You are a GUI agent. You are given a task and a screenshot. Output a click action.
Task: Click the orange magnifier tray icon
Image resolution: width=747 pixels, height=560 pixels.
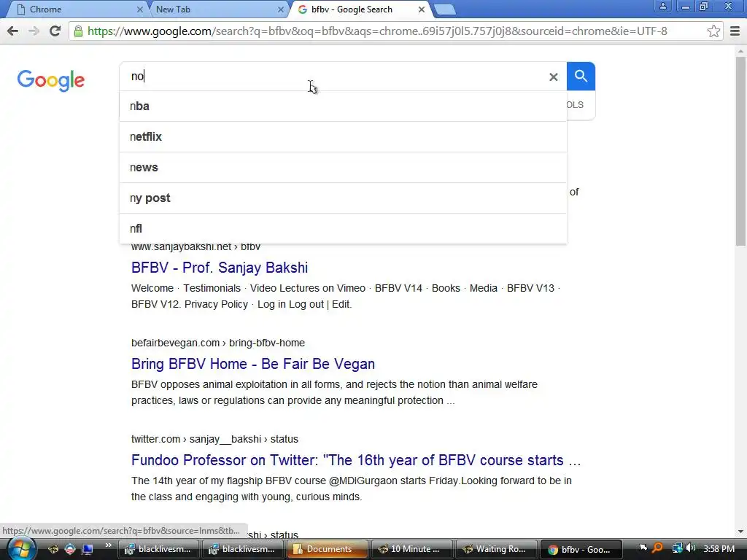tap(657, 548)
